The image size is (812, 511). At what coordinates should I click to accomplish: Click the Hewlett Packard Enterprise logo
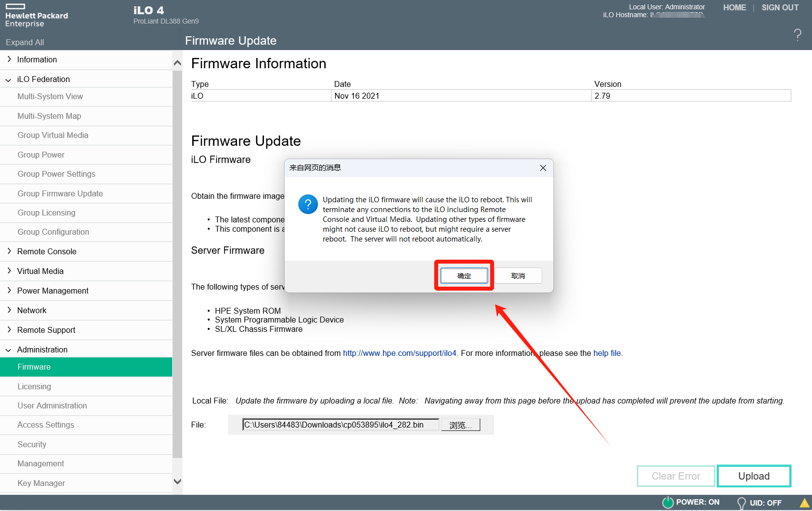click(36, 15)
